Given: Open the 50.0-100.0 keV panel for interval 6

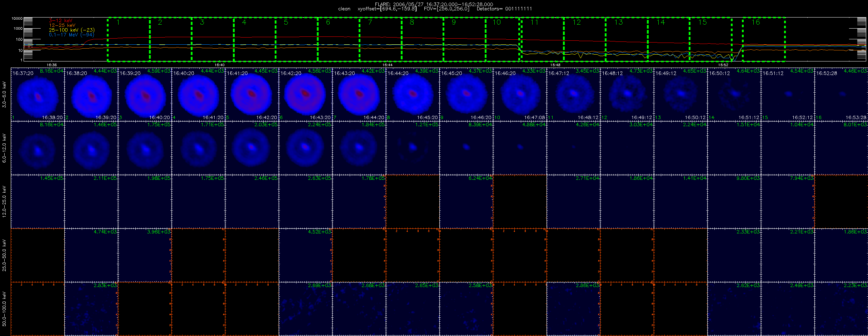Looking at the screenshot, I should tap(305, 309).
